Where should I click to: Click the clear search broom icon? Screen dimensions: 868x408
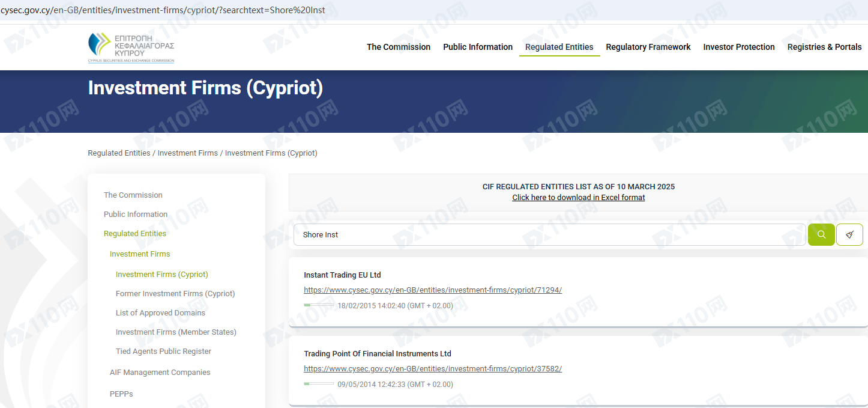[849, 234]
